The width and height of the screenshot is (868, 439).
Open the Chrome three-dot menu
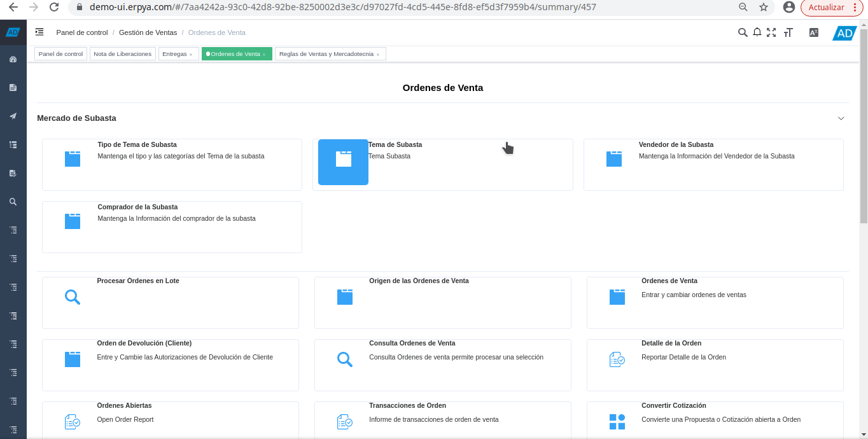[854, 7]
